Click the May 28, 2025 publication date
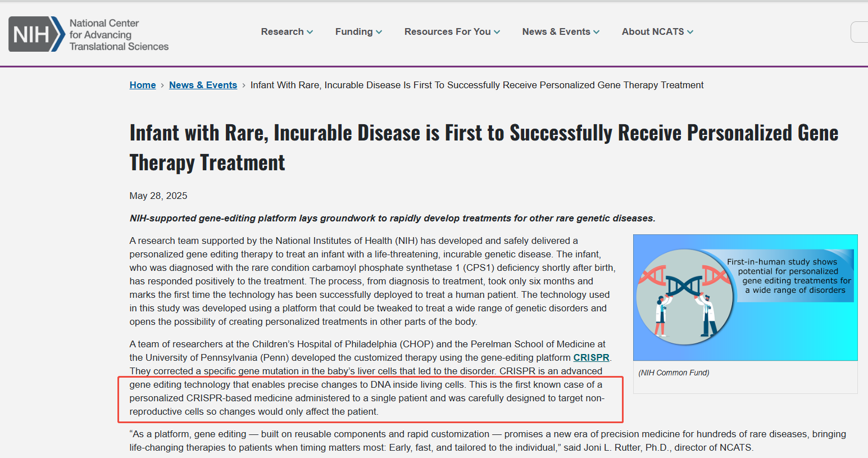 158,196
